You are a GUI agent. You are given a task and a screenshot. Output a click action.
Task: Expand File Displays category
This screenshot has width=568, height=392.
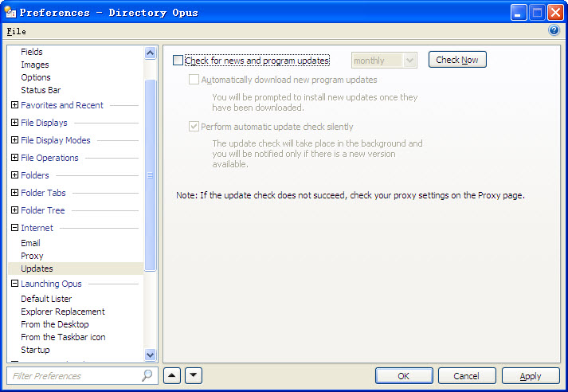(x=14, y=123)
